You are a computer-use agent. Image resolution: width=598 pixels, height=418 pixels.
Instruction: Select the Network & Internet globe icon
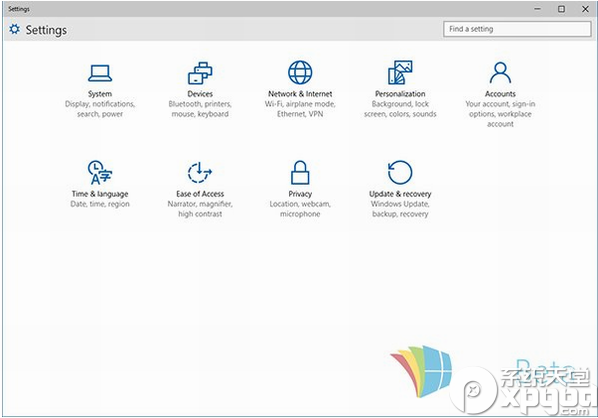(x=300, y=72)
